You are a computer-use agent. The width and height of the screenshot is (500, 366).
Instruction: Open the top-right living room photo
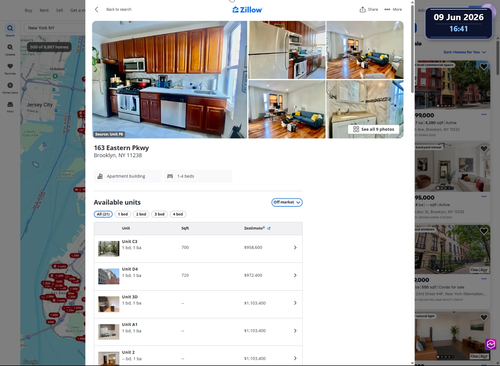(x=365, y=50)
